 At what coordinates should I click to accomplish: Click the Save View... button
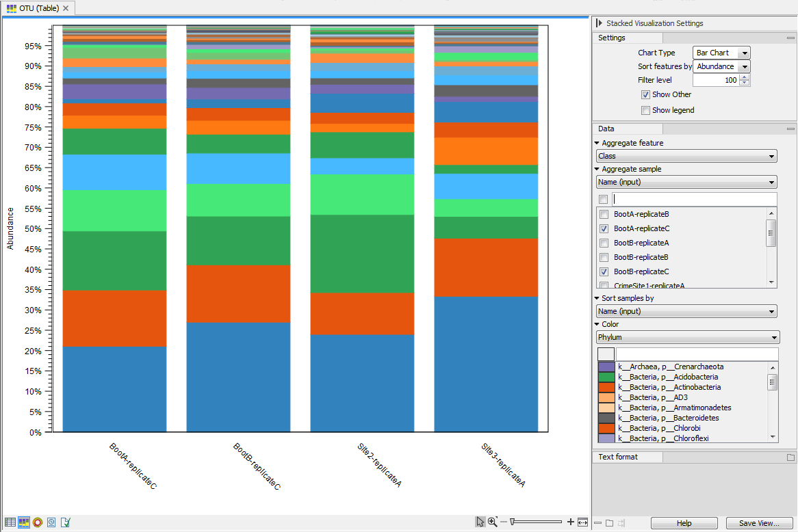(758, 523)
